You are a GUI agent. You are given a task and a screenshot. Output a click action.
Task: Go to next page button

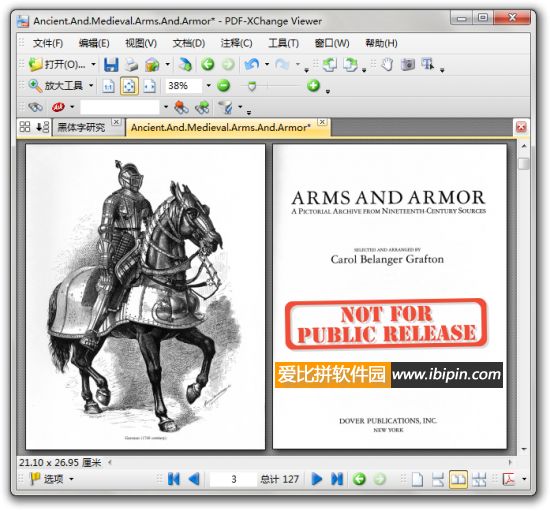317,479
